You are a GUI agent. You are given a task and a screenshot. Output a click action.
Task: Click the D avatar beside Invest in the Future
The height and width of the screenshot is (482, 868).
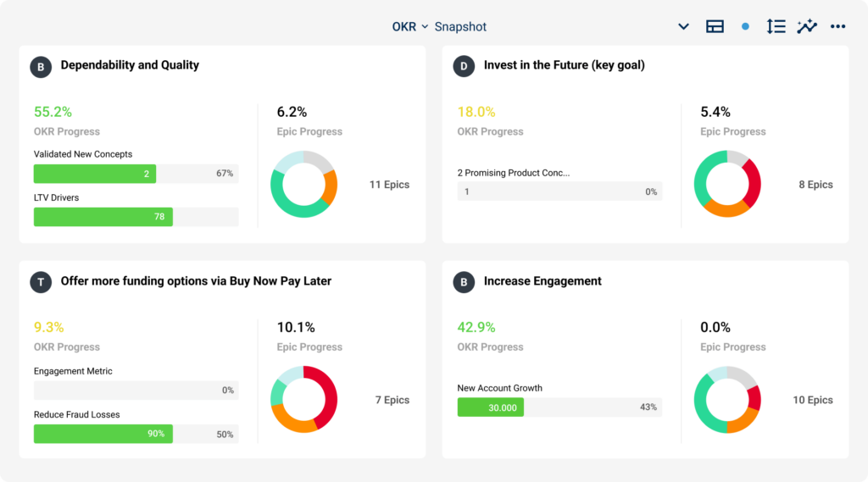tap(464, 66)
